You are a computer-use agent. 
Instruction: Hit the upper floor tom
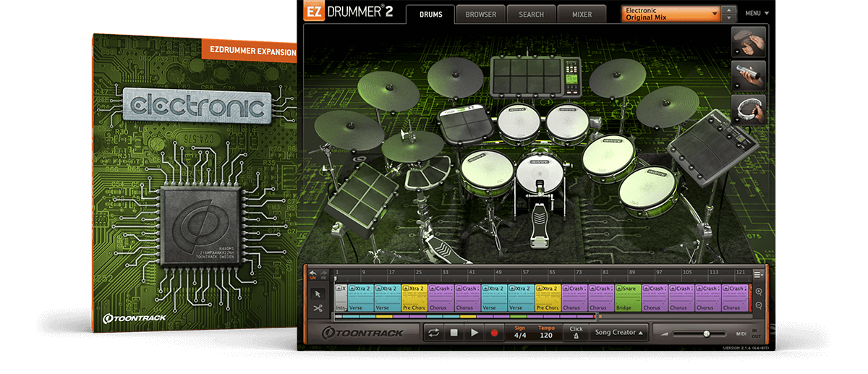(x=608, y=158)
